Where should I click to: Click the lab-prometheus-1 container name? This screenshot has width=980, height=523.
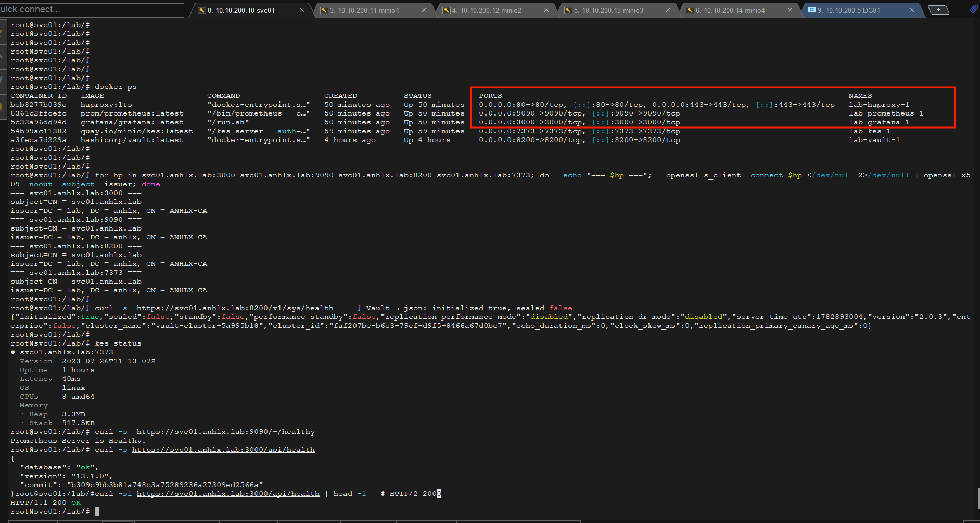click(886, 113)
